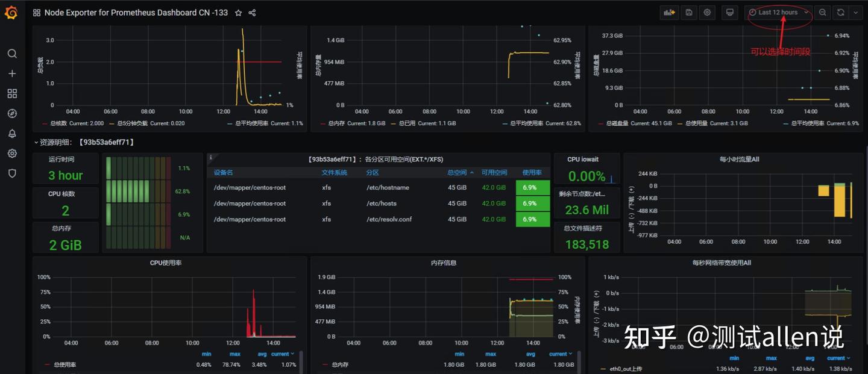Viewport: 868px width, 374px height.
Task: Click the red 总核数 color line in legend
Action: 45,123
